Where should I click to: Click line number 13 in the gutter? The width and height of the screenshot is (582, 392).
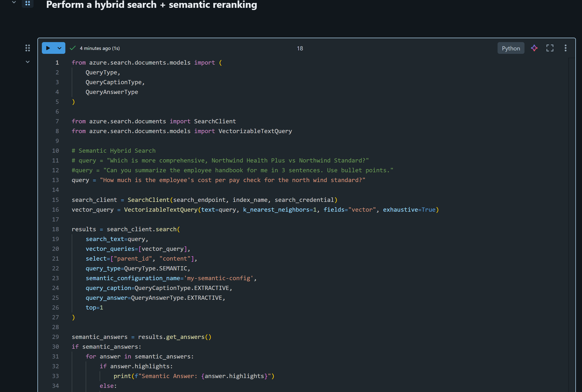click(x=56, y=180)
